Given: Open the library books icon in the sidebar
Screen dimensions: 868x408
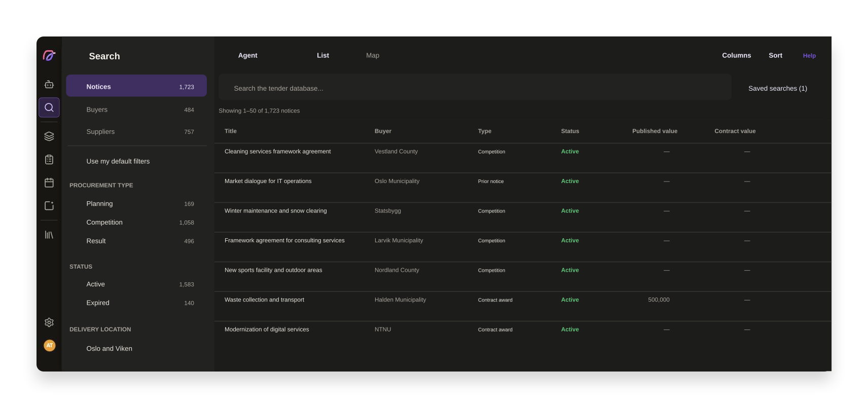Looking at the screenshot, I should [x=49, y=235].
